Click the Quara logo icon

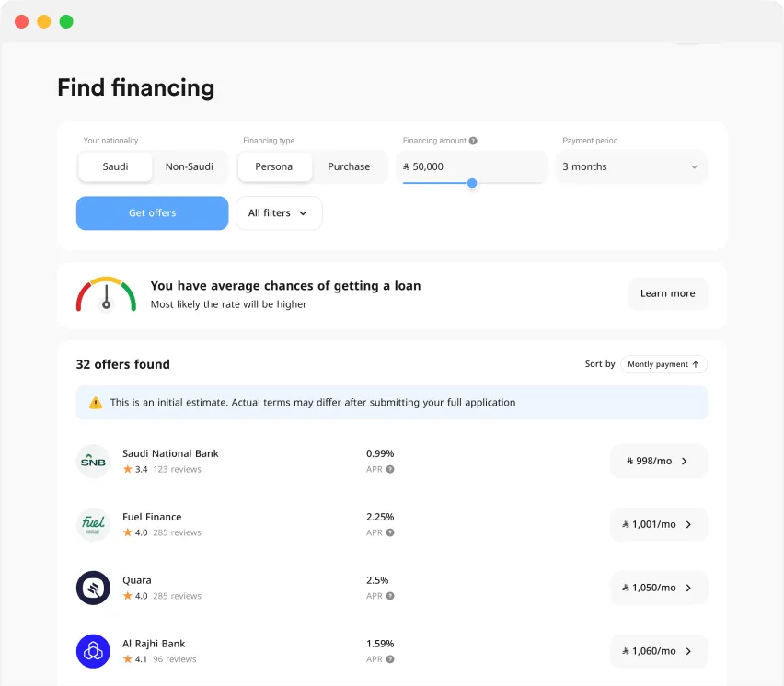point(93,588)
